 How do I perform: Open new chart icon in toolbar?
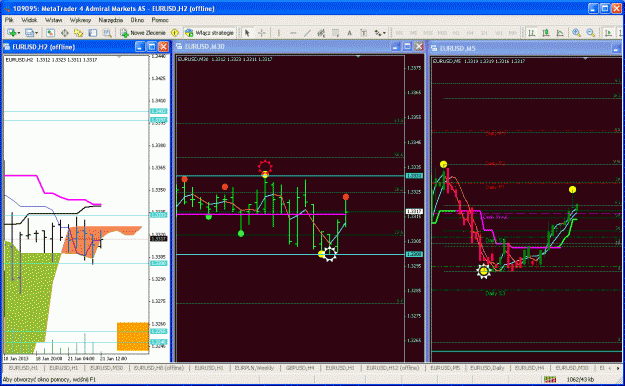click(11, 33)
